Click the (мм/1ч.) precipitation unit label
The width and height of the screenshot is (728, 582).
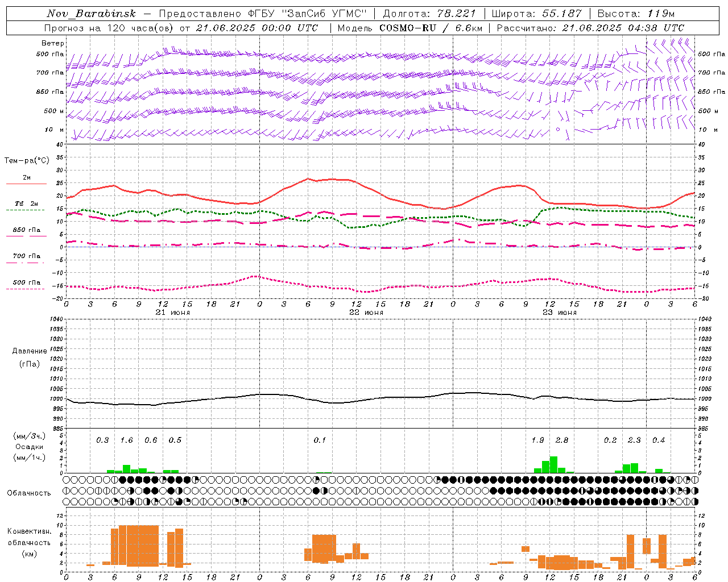click(x=29, y=458)
